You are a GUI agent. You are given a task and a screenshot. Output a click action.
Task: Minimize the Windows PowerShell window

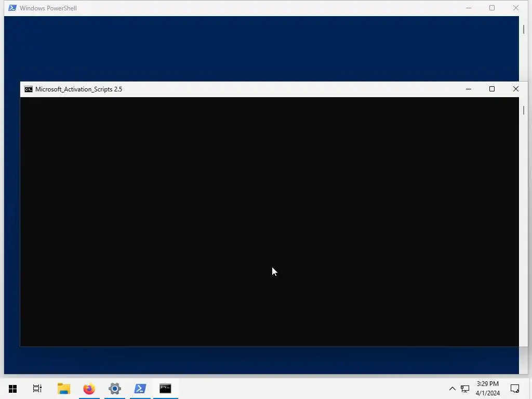[469, 8]
